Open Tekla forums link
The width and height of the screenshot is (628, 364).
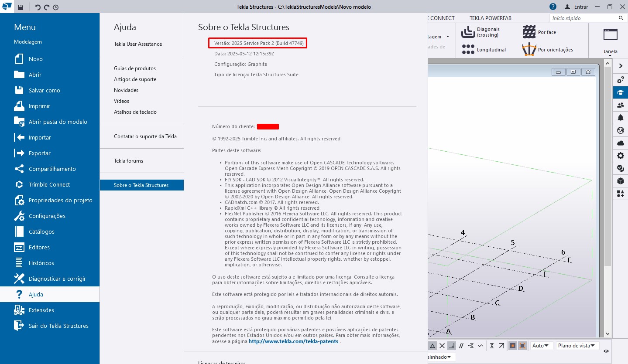click(129, 161)
